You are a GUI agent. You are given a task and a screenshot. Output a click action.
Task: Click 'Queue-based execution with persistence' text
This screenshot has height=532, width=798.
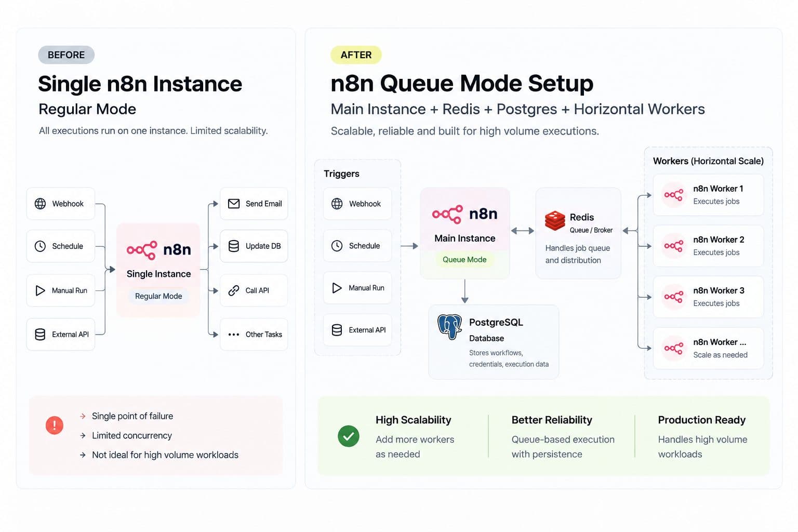tap(563, 447)
